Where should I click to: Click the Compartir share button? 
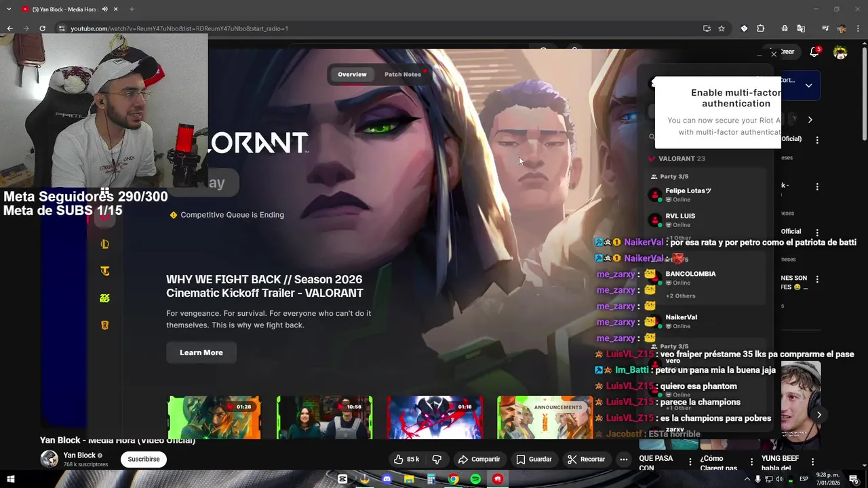pos(479,459)
